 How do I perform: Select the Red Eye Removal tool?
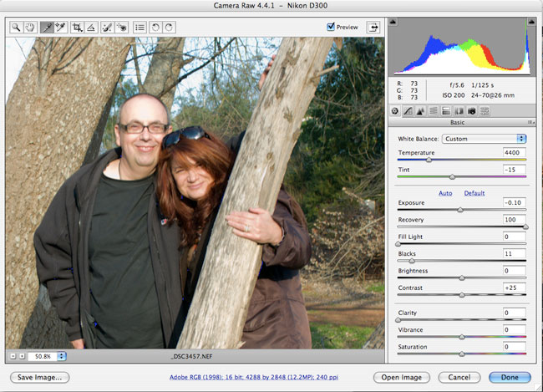[x=122, y=27]
